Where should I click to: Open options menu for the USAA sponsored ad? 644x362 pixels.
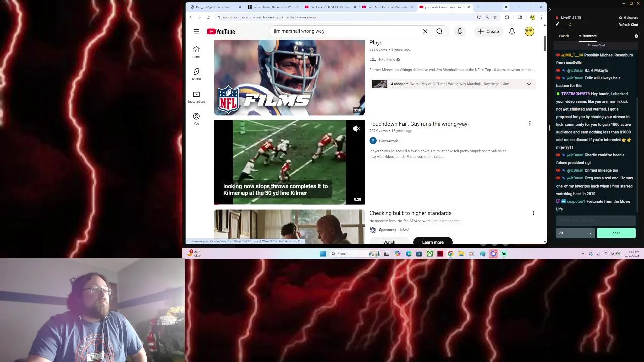(533, 213)
